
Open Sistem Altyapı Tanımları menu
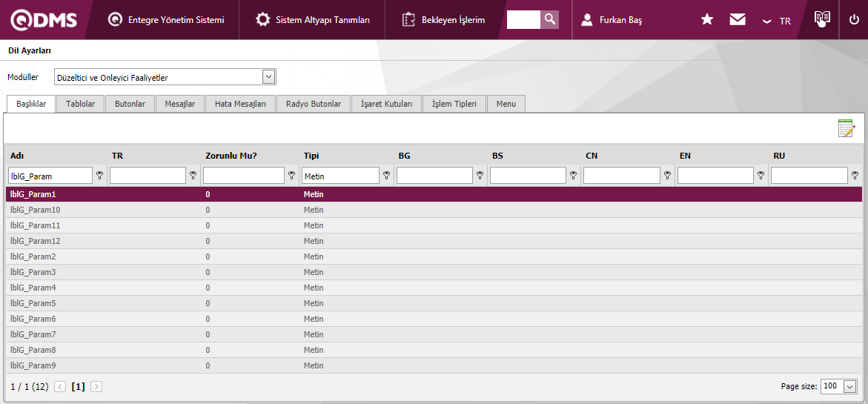click(312, 20)
